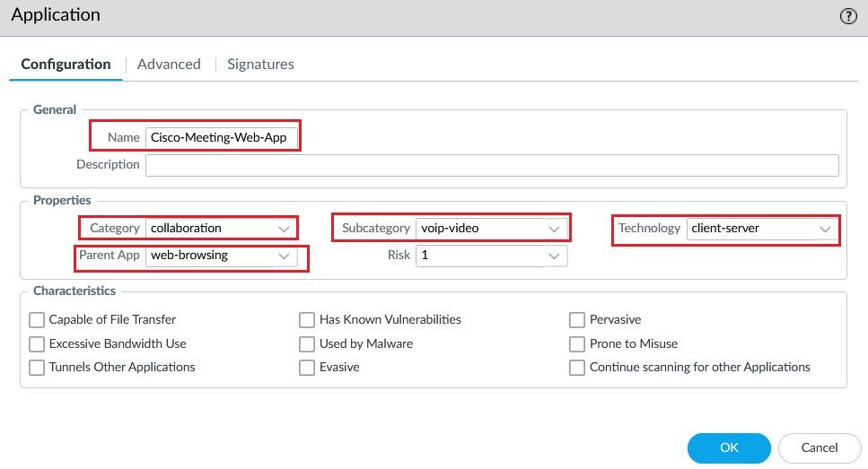Click the Name input field
The height and width of the screenshot is (469, 868).
click(x=222, y=138)
